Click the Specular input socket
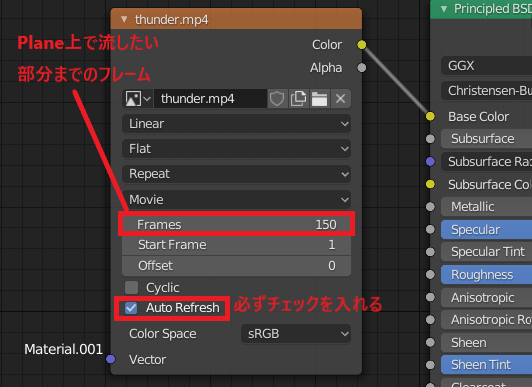Viewport: 532px width, 387px height. click(430, 229)
